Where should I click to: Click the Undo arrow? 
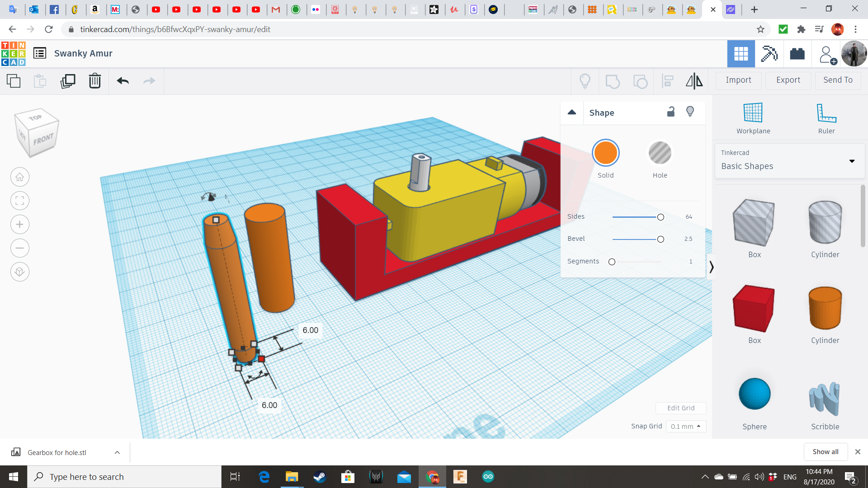[x=123, y=81]
